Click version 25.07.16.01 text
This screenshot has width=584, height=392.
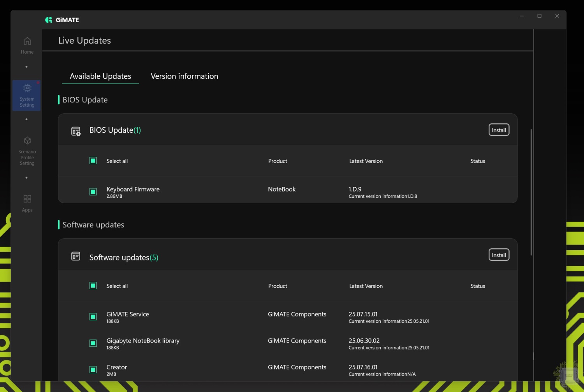[363, 367]
